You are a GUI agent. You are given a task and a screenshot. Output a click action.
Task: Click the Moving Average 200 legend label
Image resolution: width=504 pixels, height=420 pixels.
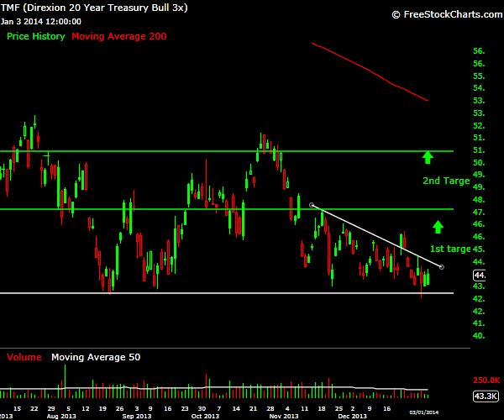(x=119, y=36)
